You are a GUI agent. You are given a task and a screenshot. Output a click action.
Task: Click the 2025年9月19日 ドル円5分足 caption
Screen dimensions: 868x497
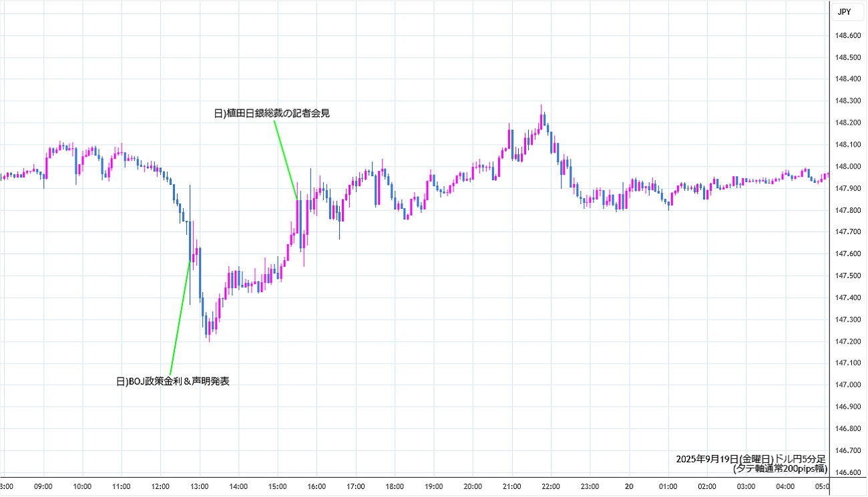(x=751, y=459)
